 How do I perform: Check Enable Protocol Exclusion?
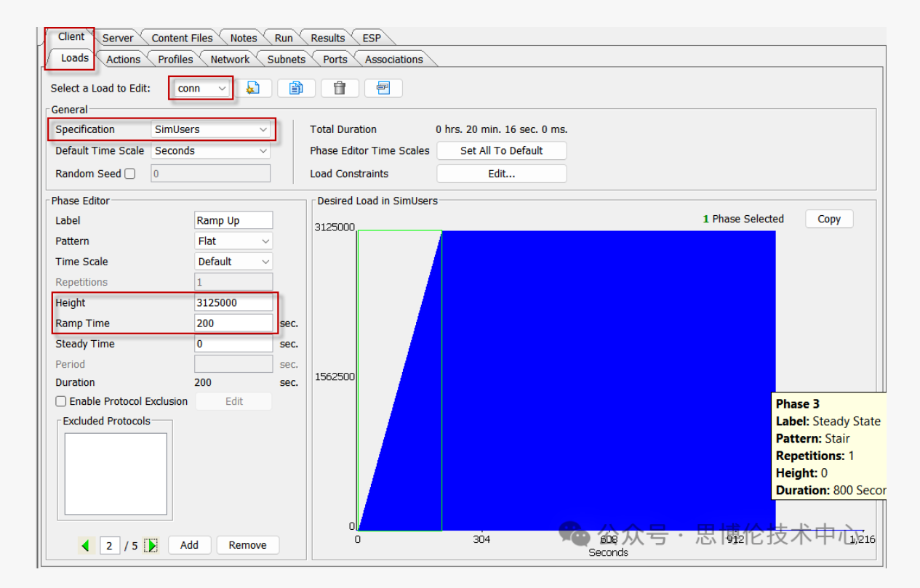(x=61, y=401)
